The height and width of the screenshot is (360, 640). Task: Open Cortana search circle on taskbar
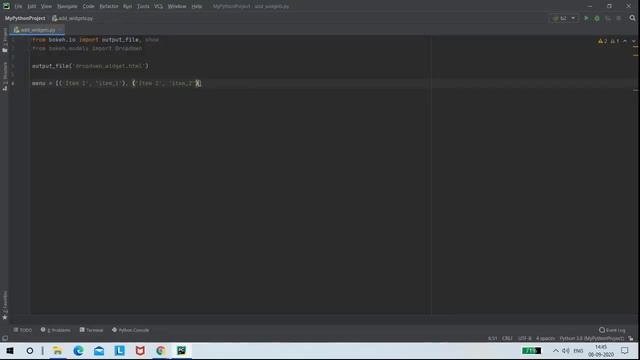(30, 351)
